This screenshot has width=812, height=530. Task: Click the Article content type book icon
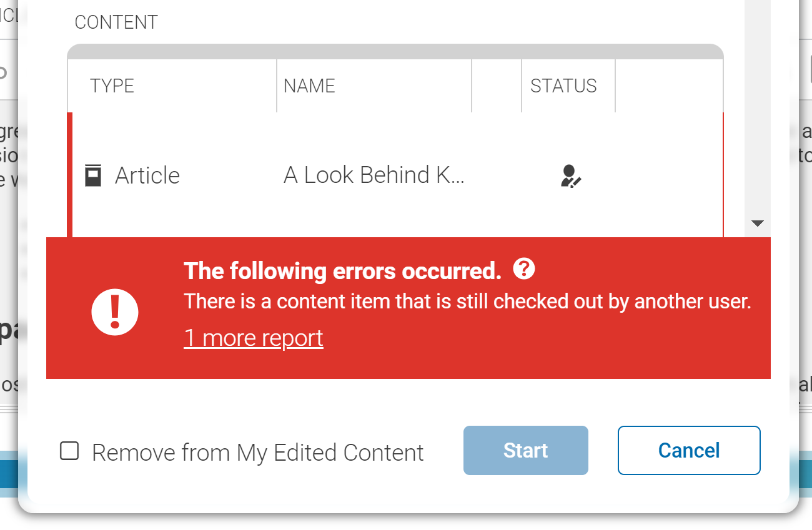coord(92,175)
